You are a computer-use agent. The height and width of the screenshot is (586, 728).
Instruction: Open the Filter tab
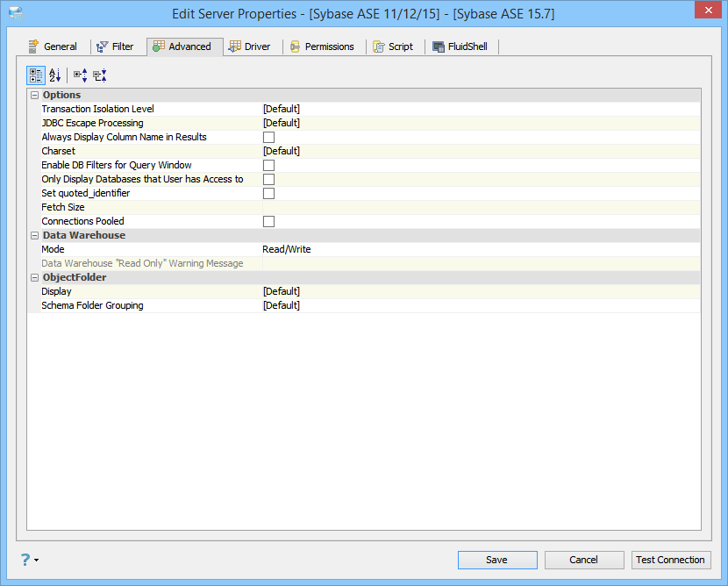point(115,46)
